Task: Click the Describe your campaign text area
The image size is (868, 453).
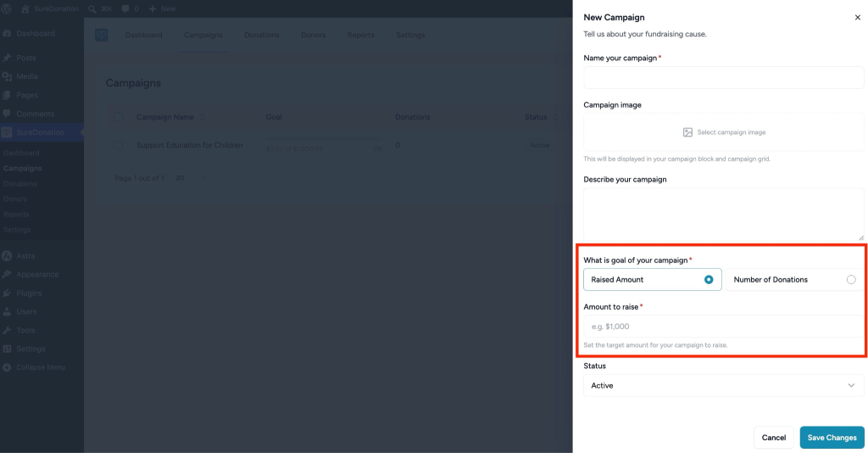Action: 724,215
